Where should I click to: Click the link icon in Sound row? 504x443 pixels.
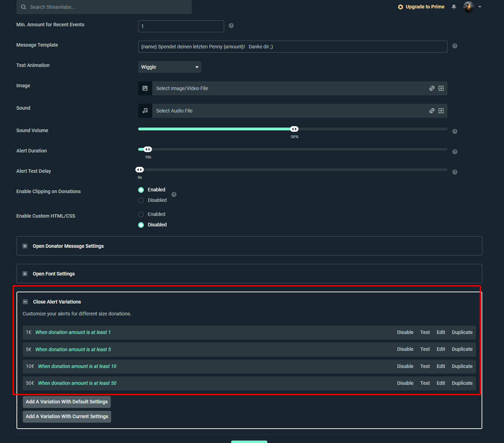(x=432, y=111)
